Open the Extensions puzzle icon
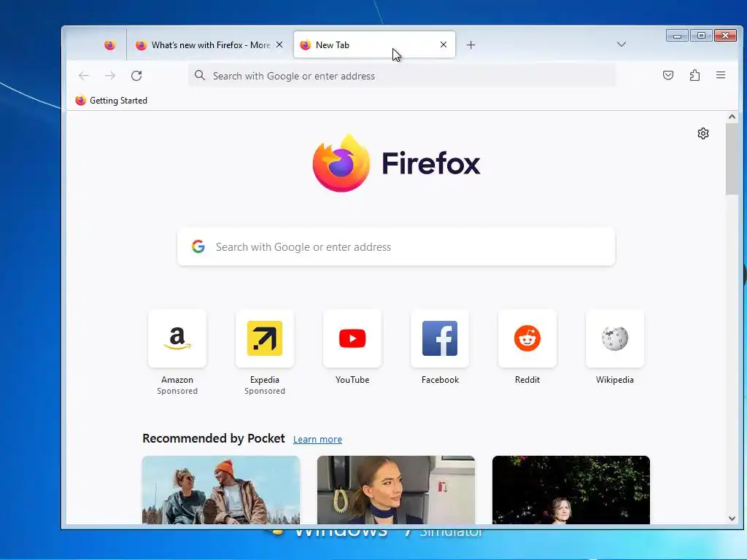This screenshot has width=747, height=560. (x=694, y=75)
